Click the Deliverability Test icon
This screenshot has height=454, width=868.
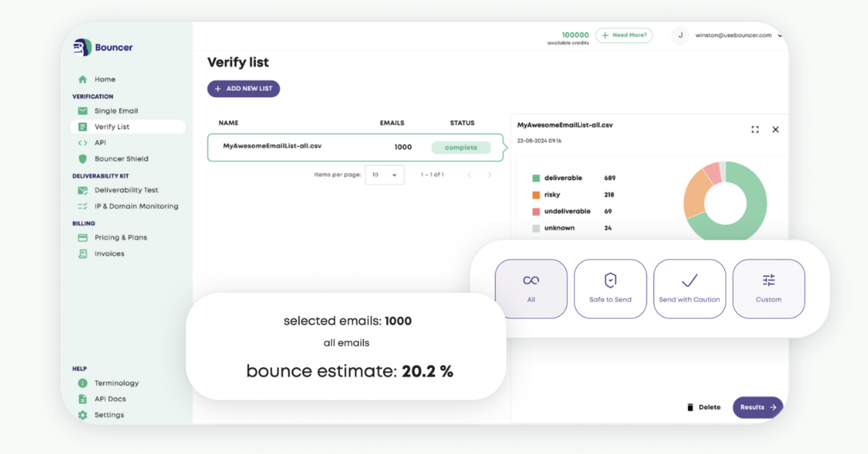(82, 191)
